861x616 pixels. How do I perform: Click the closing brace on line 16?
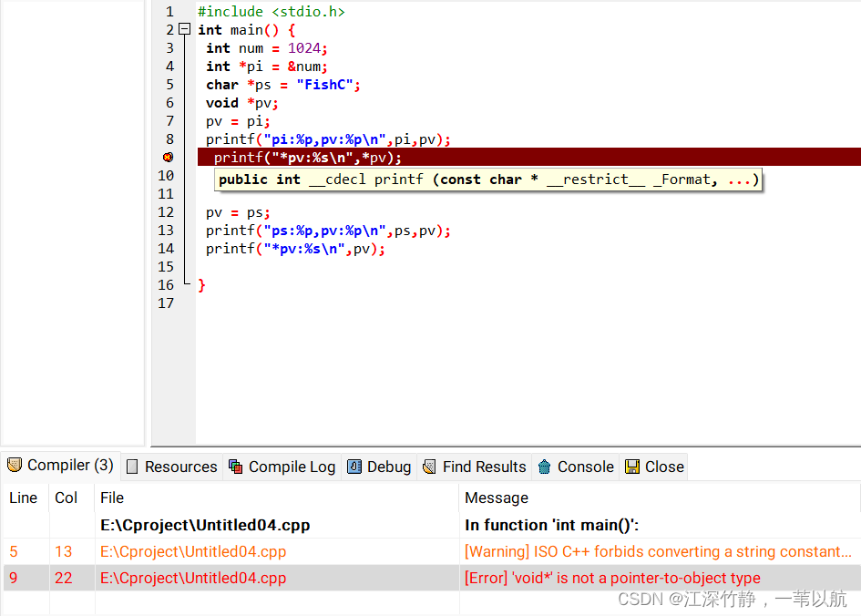[201, 285]
